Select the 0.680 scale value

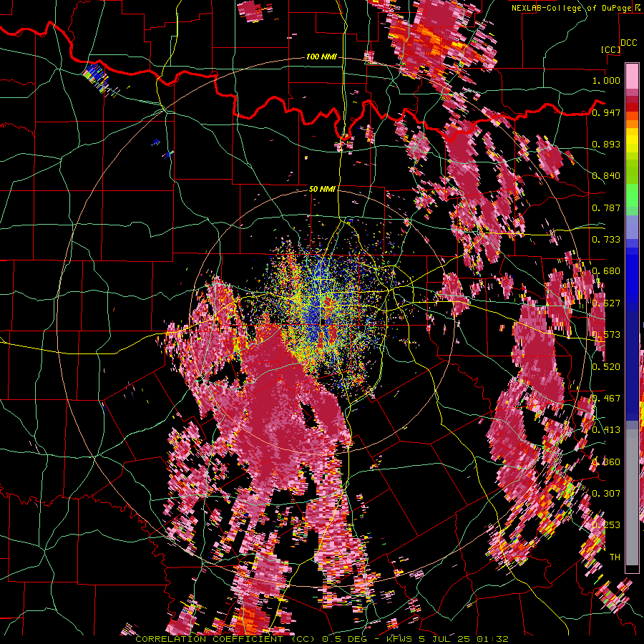pos(606,271)
